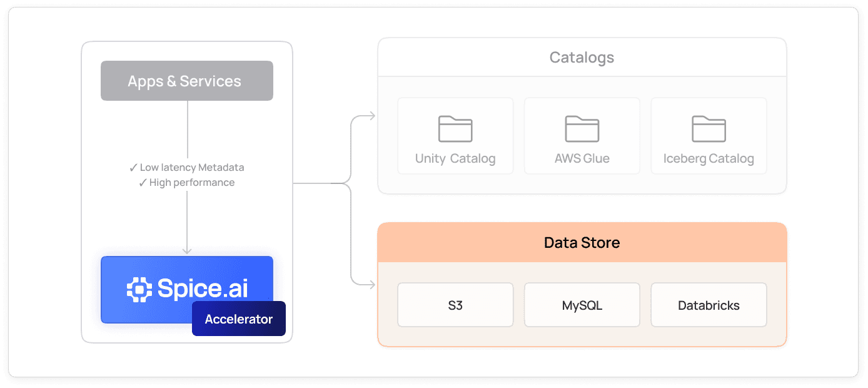Select the AWS Glue folder icon
This screenshot has height=388, width=868.
click(x=582, y=128)
